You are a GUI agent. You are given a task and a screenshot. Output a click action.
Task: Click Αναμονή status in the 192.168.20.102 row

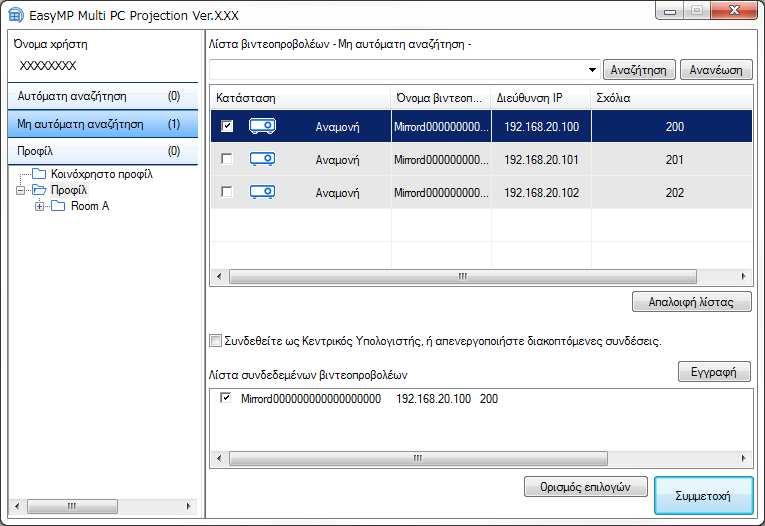click(x=337, y=193)
